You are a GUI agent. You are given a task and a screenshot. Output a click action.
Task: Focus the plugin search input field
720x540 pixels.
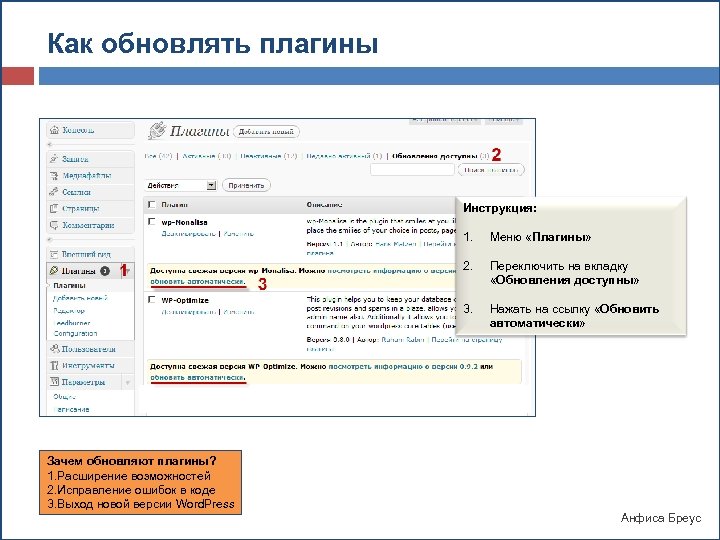pyautogui.click(x=412, y=170)
